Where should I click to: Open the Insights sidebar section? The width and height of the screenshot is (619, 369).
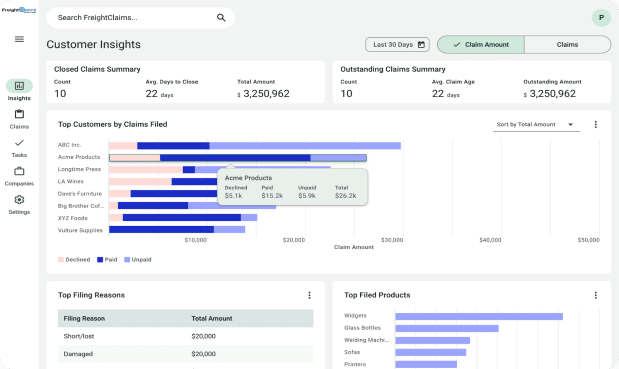(19, 90)
